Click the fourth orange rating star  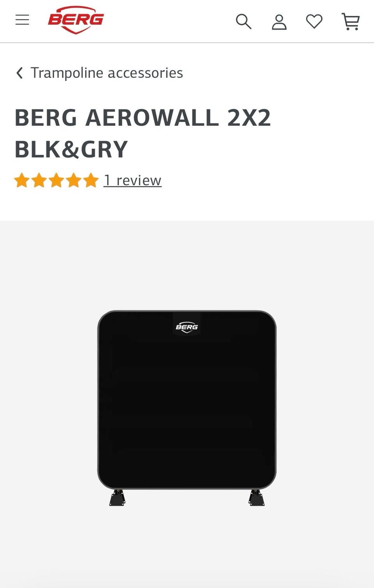(x=74, y=181)
